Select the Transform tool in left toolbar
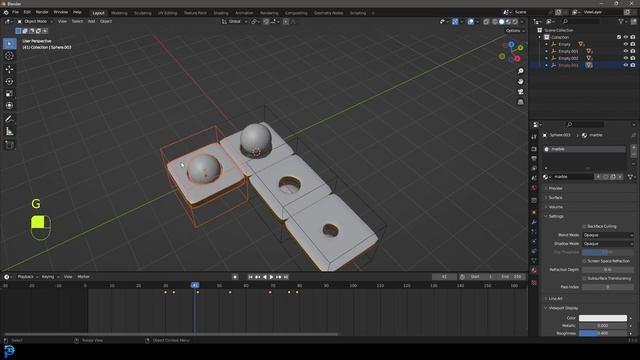 [x=9, y=106]
